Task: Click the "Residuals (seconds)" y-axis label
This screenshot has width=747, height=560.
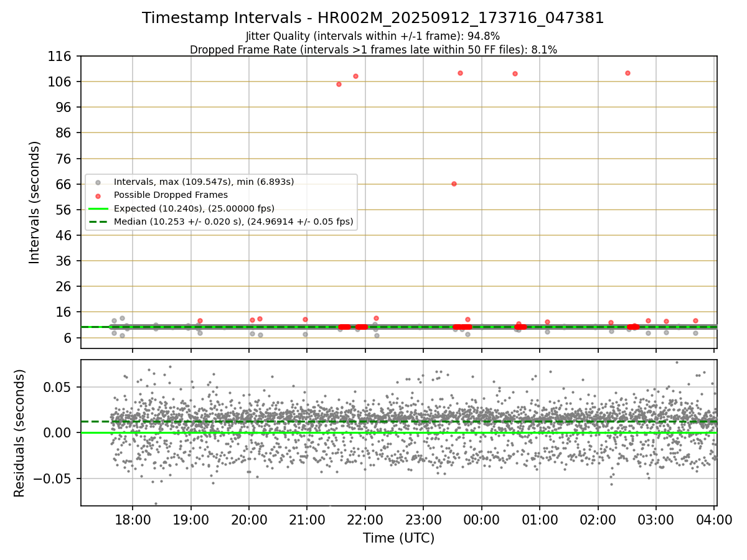Action: 20,433
